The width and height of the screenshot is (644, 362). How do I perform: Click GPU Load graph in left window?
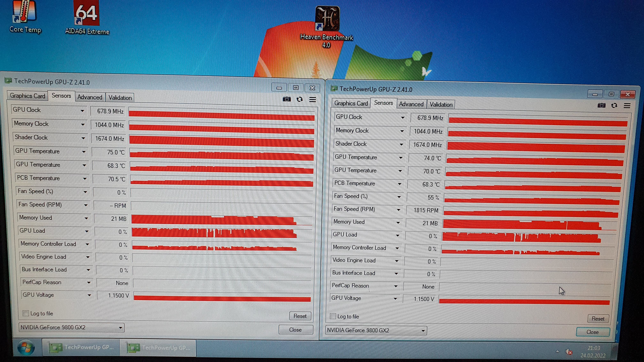click(x=222, y=233)
